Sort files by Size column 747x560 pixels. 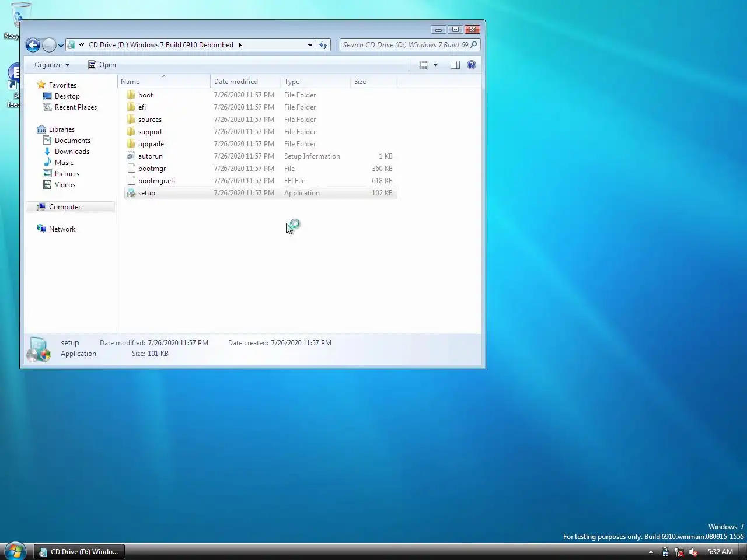(373, 82)
